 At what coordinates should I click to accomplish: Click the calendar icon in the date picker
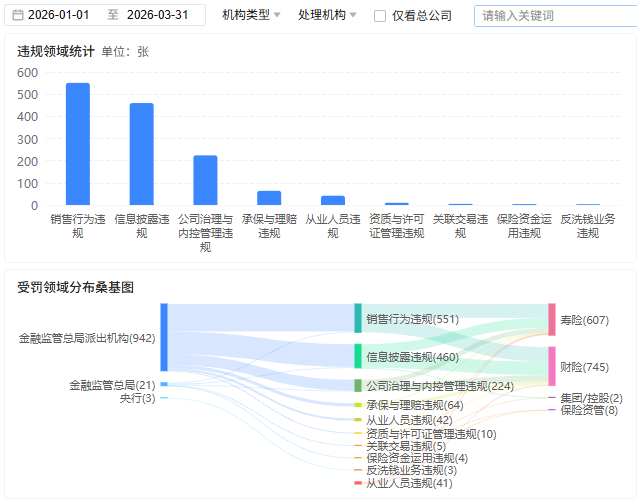18,15
